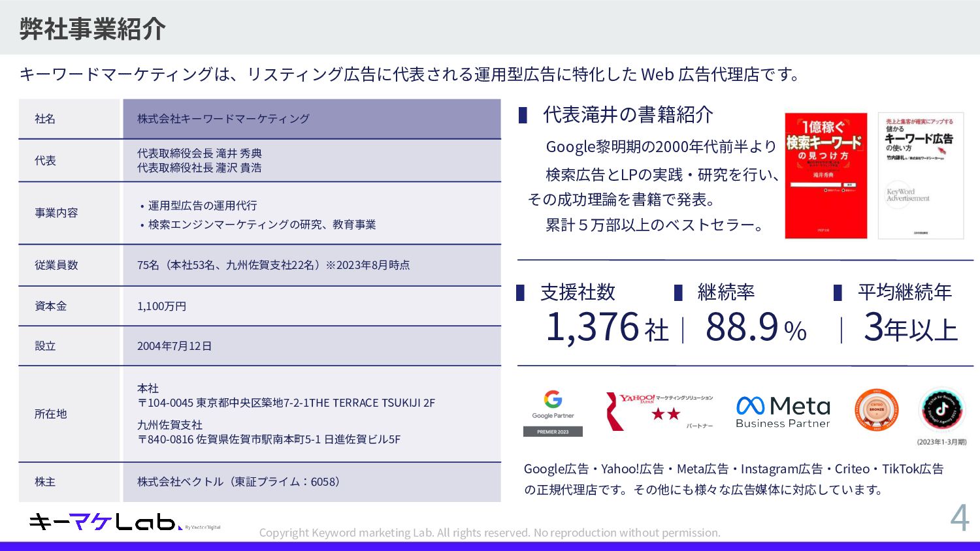
Task: Click the 従業員数 row label
Action: (x=56, y=265)
